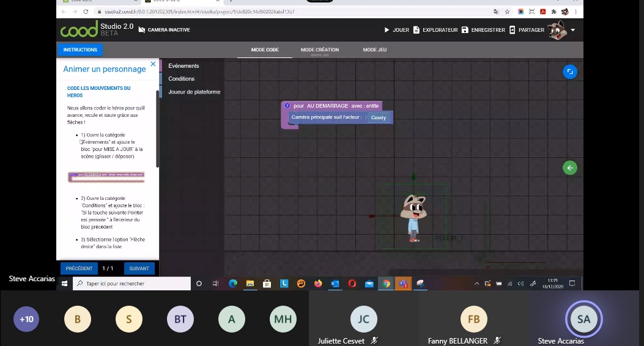Click the PARTAGER share button
Viewport: 644px width, 346px height.
(x=526, y=30)
